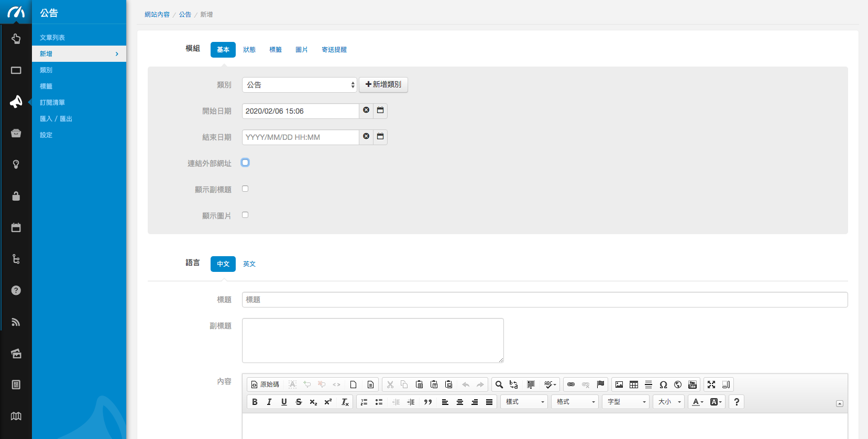Select the 英文 language tab

click(x=249, y=264)
